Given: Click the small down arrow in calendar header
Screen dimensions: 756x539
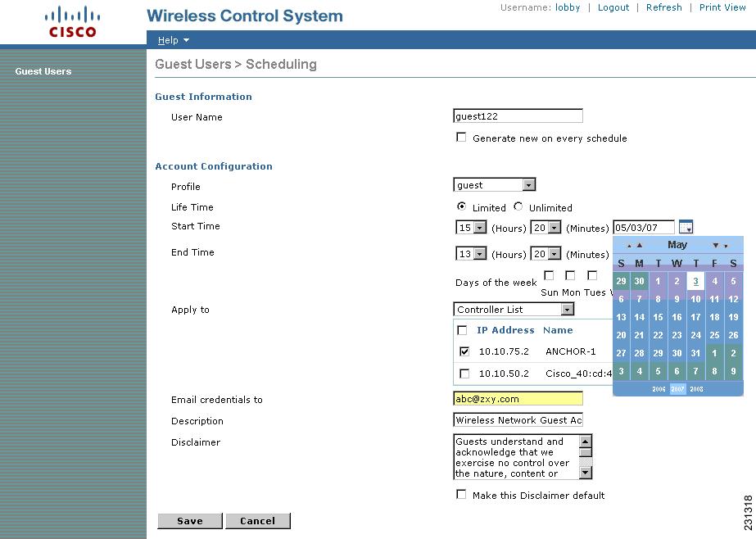Looking at the screenshot, I should click(x=726, y=247).
